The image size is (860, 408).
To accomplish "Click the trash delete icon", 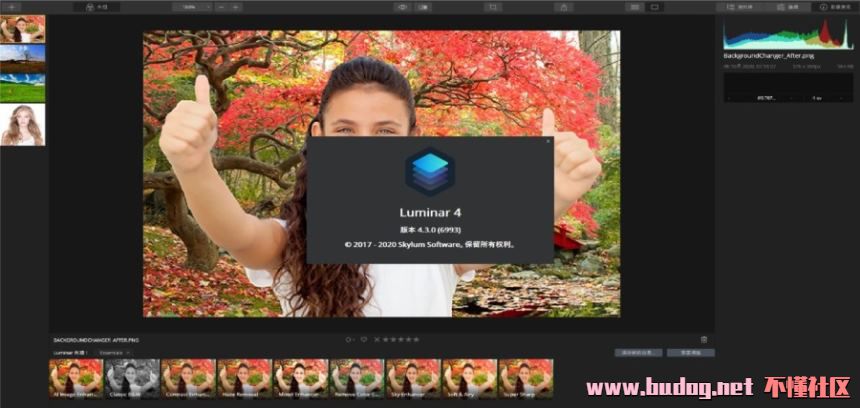I will (x=704, y=339).
